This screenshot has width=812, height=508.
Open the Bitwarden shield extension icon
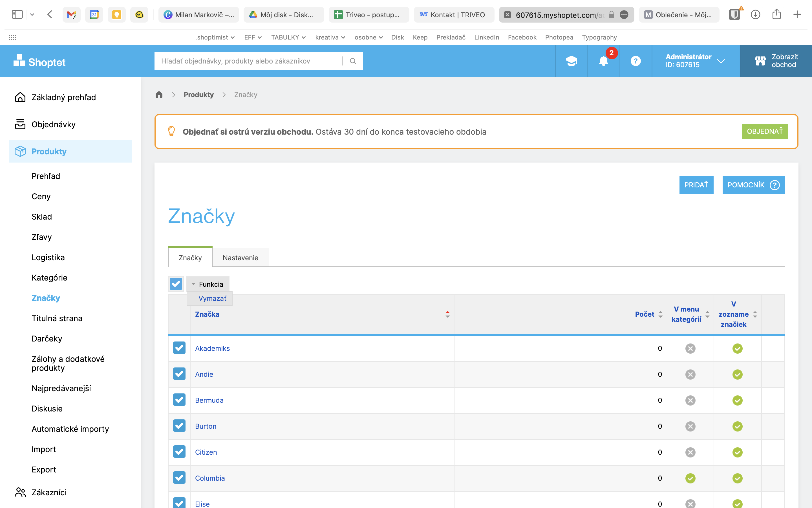[734, 14]
